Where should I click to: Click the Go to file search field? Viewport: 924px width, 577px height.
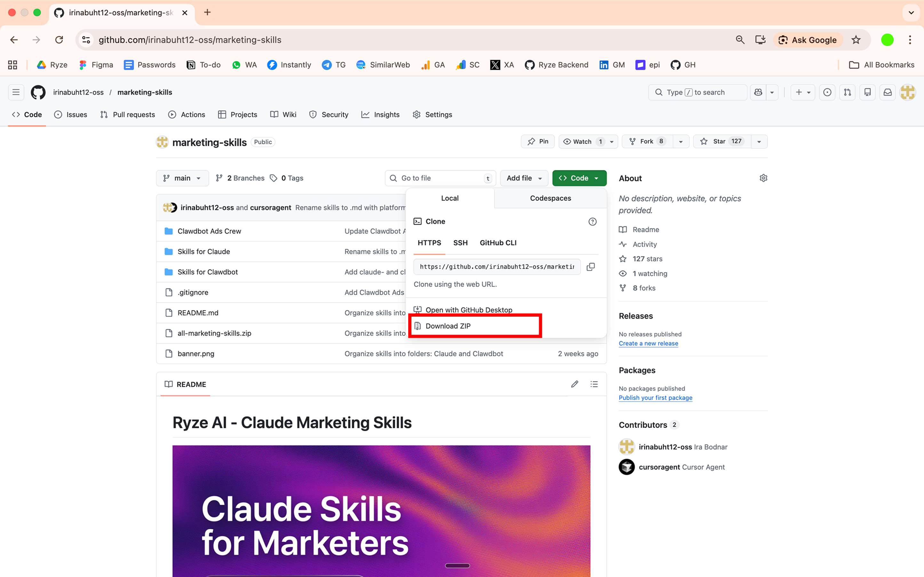[x=440, y=178]
